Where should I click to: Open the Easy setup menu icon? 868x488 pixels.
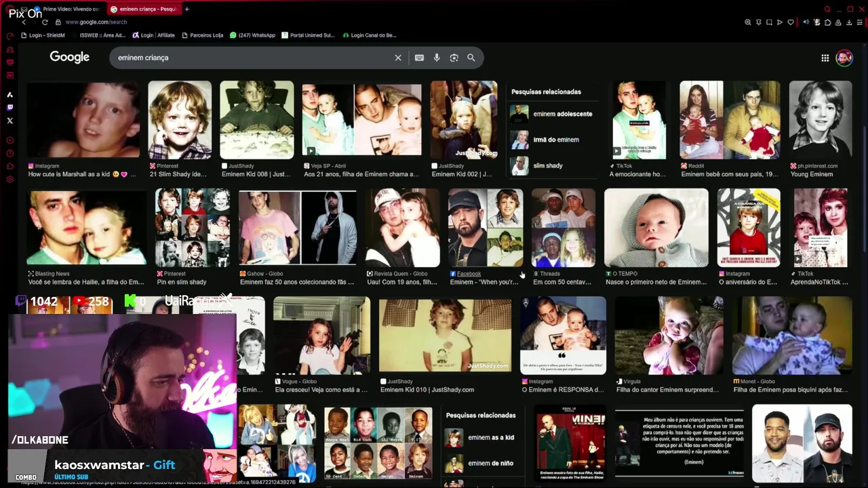pos(859,22)
